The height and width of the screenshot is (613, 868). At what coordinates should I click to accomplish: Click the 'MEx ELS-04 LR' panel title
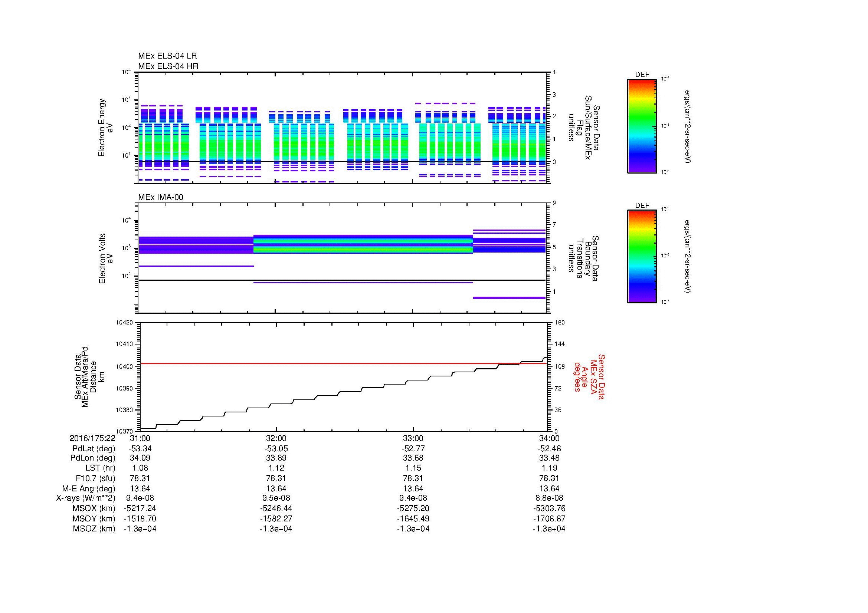point(167,56)
